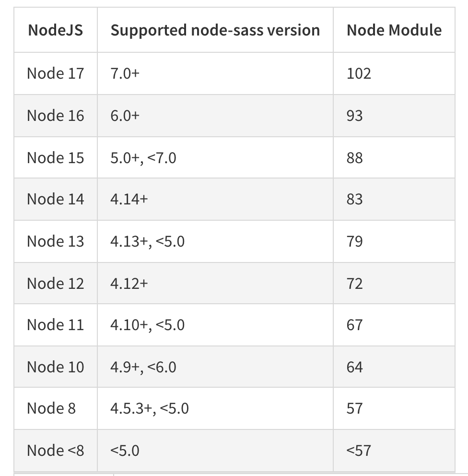Click the Node Module column header
The image size is (468, 476).
394,30
